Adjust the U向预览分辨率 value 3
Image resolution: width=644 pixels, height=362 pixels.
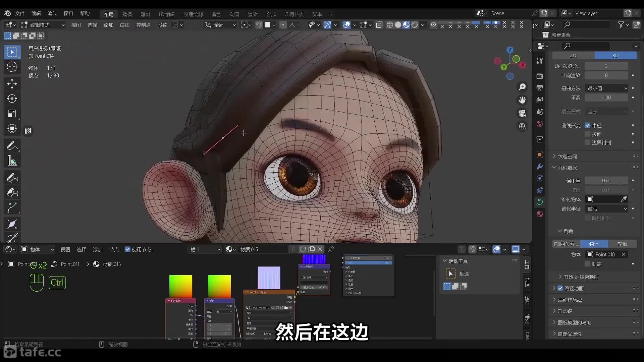coord(606,66)
